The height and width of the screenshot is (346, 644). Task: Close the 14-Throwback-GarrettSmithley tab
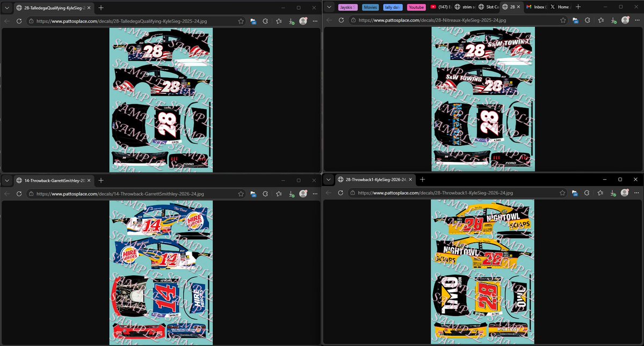[x=89, y=180]
